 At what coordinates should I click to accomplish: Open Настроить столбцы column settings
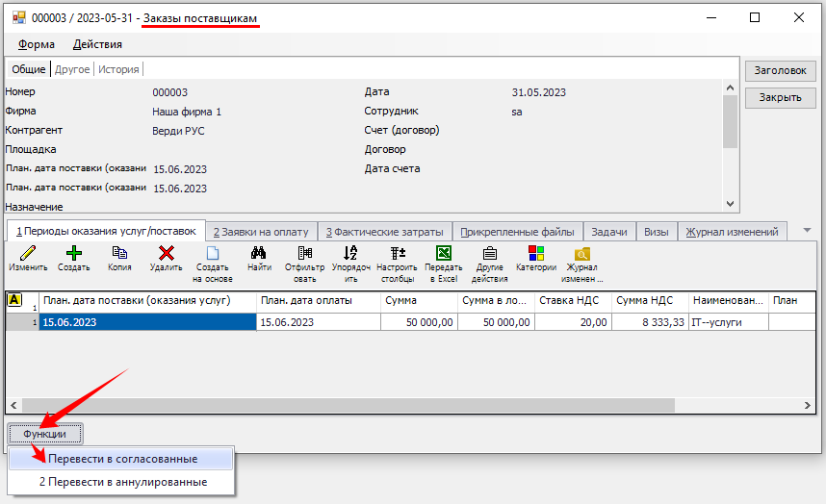click(397, 254)
